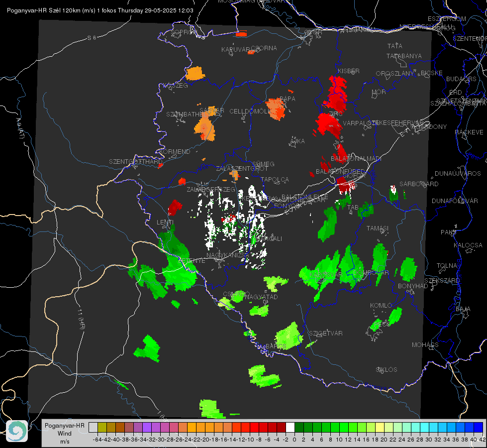Click the ZIRC city label
Viewport: 487px width, 448px height.
coord(336,114)
